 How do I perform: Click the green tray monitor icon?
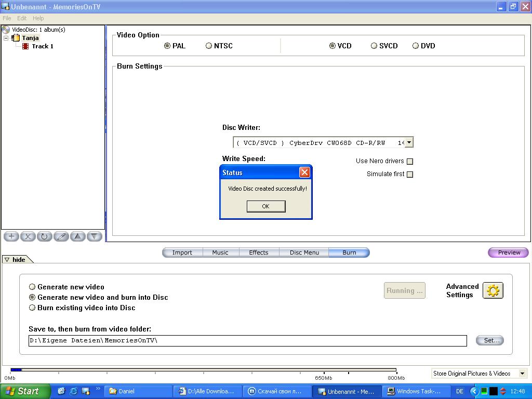tap(484, 391)
